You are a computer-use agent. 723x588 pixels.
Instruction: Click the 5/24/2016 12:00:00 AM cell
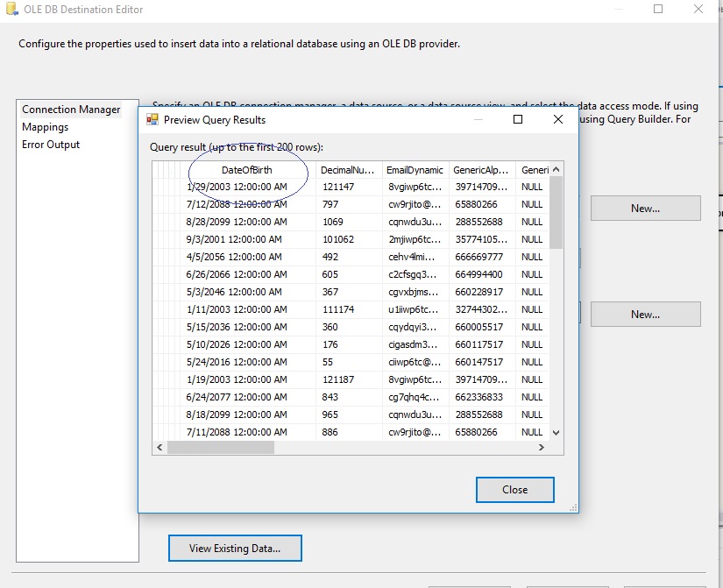point(248,362)
